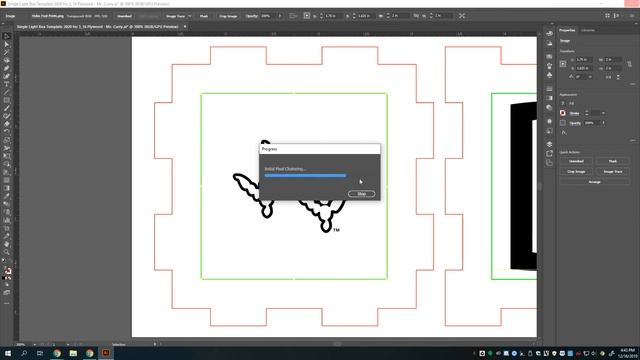Image resolution: width=640 pixels, height=360 pixels.
Task: Open control bar options menu icon
Action: [632, 16]
